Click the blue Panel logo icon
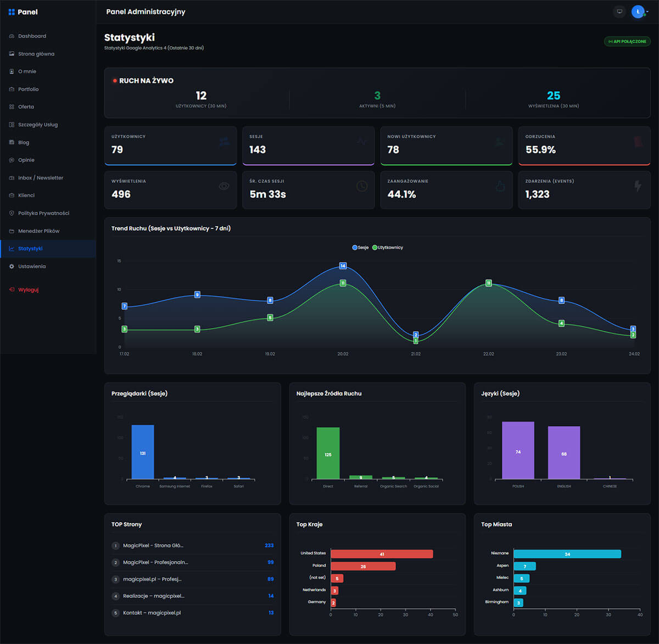The height and width of the screenshot is (644, 659). [x=11, y=12]
